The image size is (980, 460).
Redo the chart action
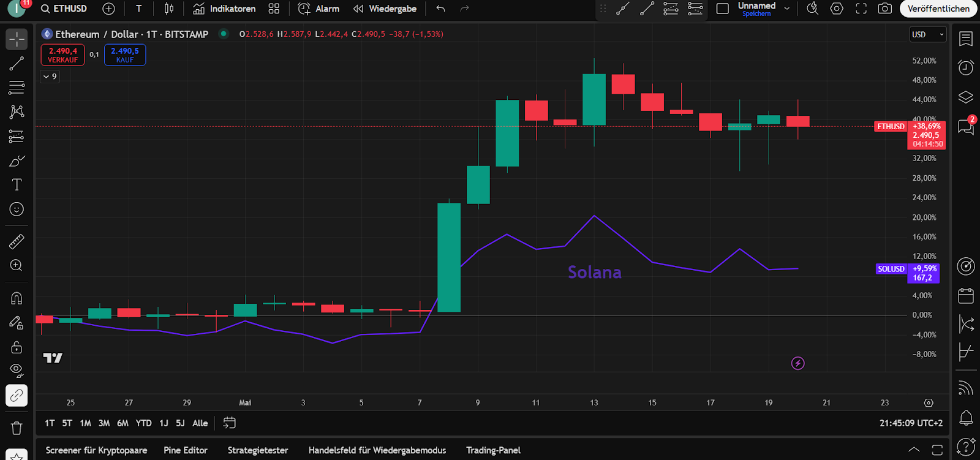pyautogui.click(x=465, y=9)
